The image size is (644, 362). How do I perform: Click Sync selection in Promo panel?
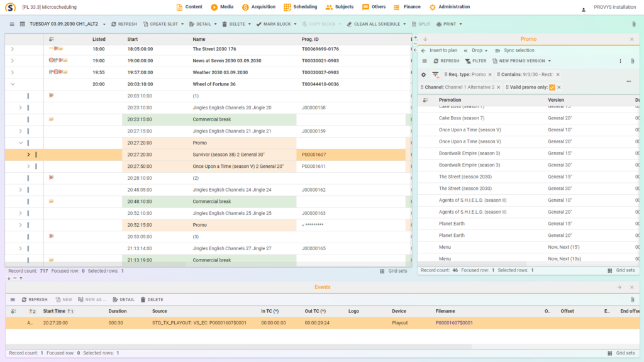tap(514, 50)
